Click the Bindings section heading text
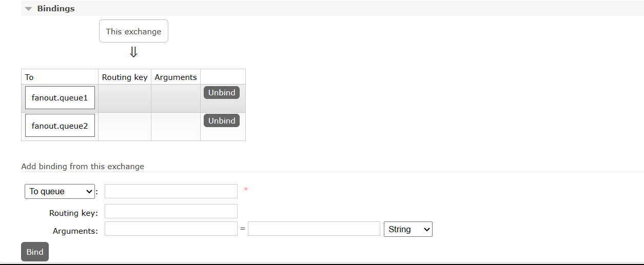The height and width of the screenshot is (265, 644). click(x=55, y=9)
